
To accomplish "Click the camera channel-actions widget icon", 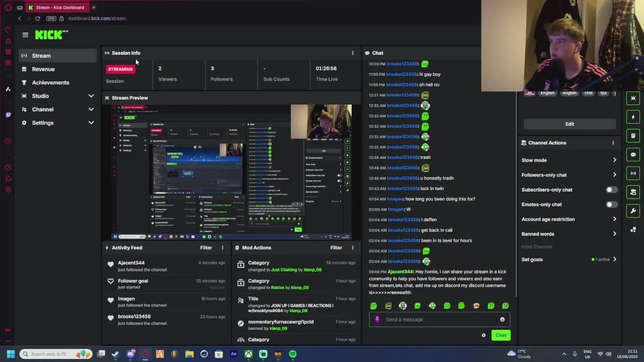I will point(633,192).
